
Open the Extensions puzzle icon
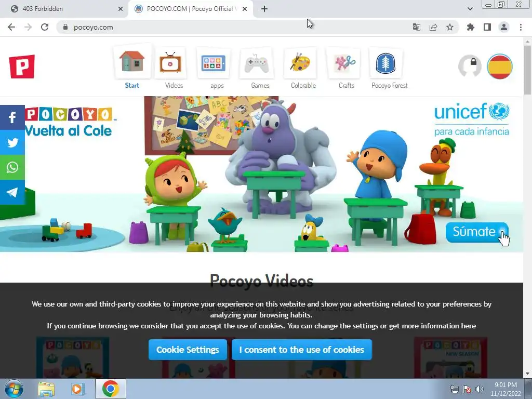click(x=471, y=27)
